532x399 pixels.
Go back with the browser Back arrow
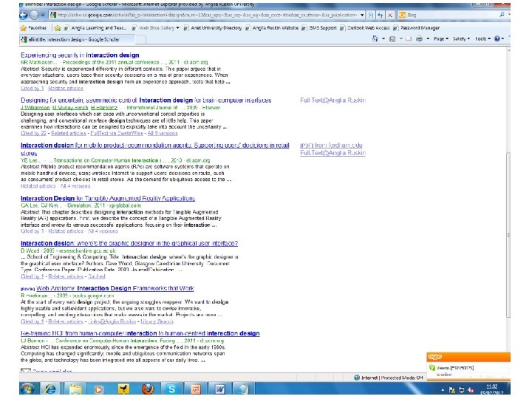pos(24,15)
